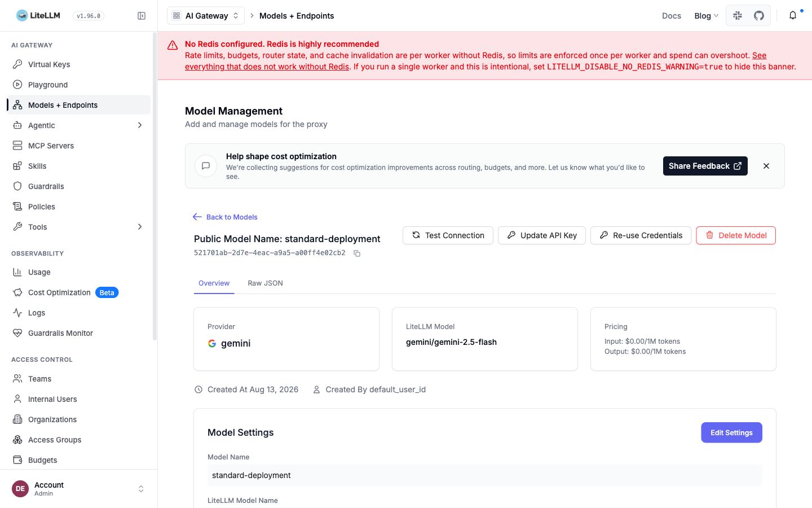Click the Created At Aug 13, 2026 text
Image resolution: width=812 pixels, height=508 pixels.
(253, 389)
